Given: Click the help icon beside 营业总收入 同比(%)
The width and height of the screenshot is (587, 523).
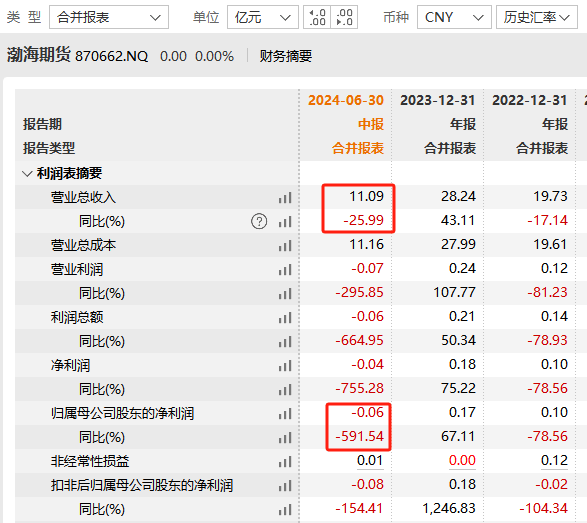Looking at the screenshot, I should pyautogui.click(x=259, y=221).
